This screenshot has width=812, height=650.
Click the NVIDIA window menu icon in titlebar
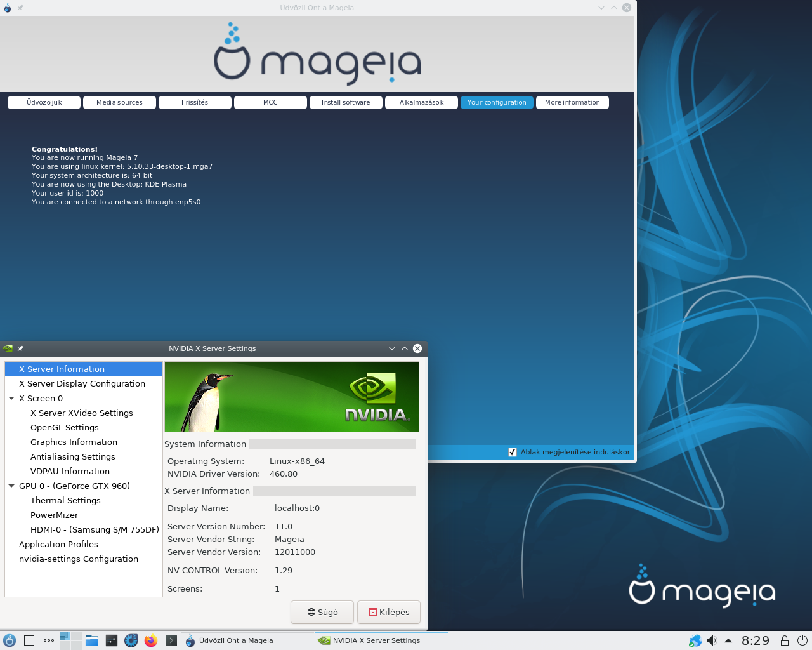coord(8,348)
